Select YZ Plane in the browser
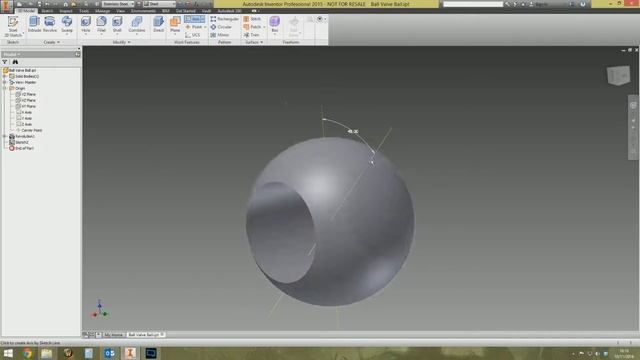Viewport: 640px width, 360px height. [x=26, y=94]
